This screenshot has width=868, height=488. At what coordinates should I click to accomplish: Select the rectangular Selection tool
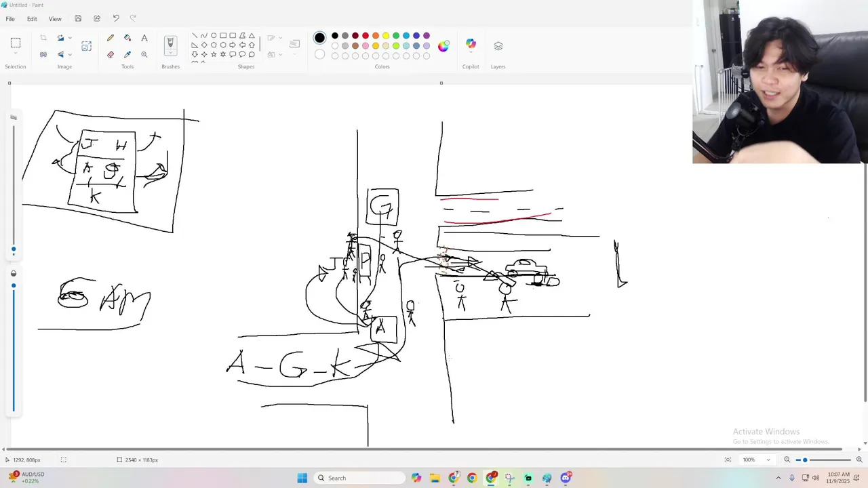pos(16,43)
